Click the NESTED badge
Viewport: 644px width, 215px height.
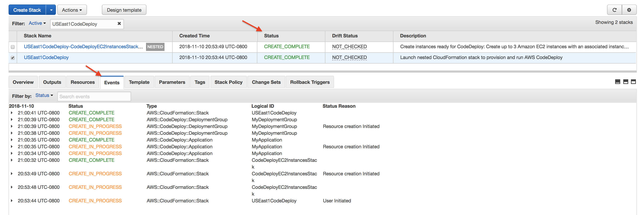155,47
